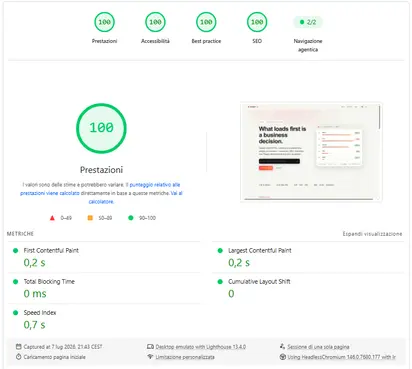The height and width of the screenshot is (369, 412).
Task: Click the Navigazione agentica label
Action: pos(308,45)
